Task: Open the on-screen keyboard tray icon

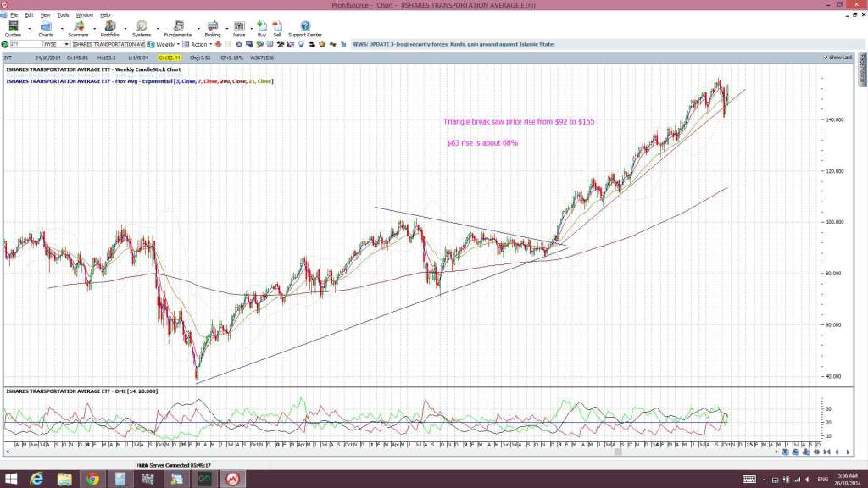Action: click(x=749, y=480)
